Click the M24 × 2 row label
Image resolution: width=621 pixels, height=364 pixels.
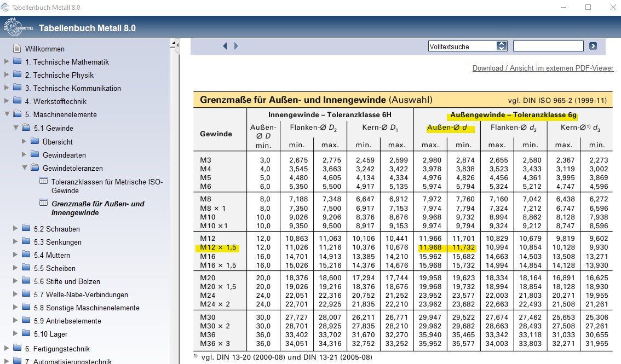[x=215, y=304]
